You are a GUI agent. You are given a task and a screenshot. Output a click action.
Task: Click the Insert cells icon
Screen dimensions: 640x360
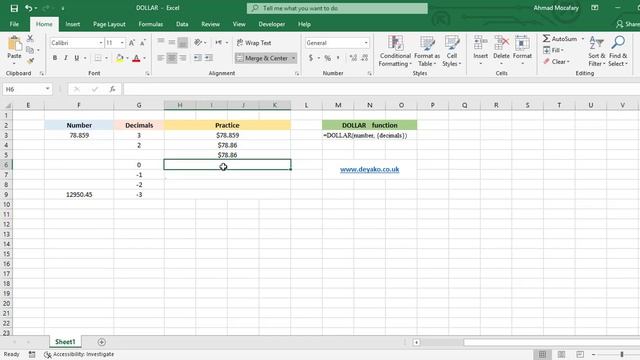[480, 43]
